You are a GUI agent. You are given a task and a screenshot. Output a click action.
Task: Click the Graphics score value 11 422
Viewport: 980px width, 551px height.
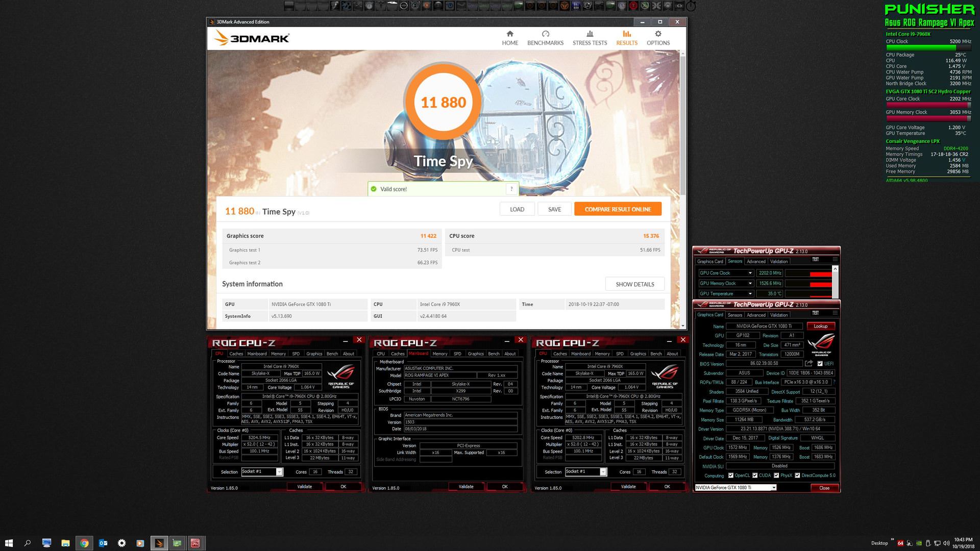(x=428, y=236)
